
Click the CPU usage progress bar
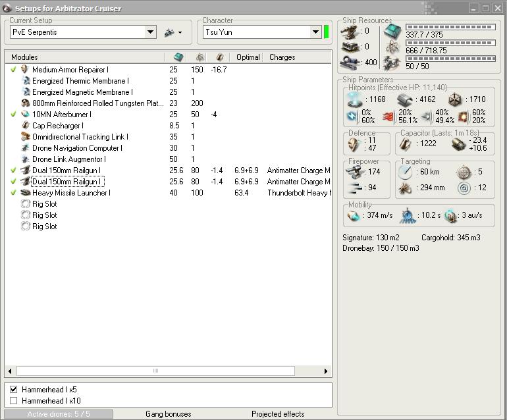451,27
